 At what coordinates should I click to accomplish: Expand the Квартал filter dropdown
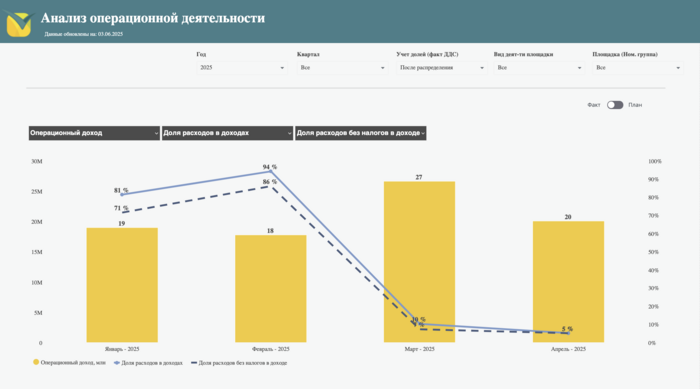[342, 68]
